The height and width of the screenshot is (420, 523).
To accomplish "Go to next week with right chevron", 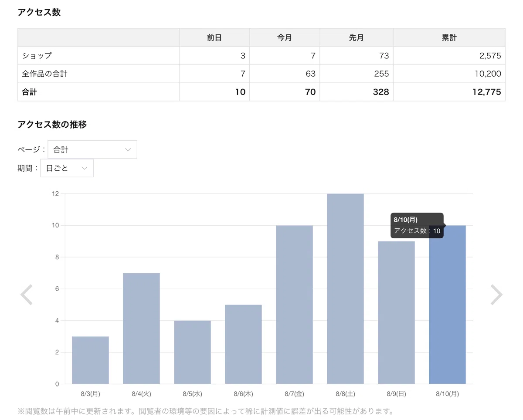I will point(496,295).
